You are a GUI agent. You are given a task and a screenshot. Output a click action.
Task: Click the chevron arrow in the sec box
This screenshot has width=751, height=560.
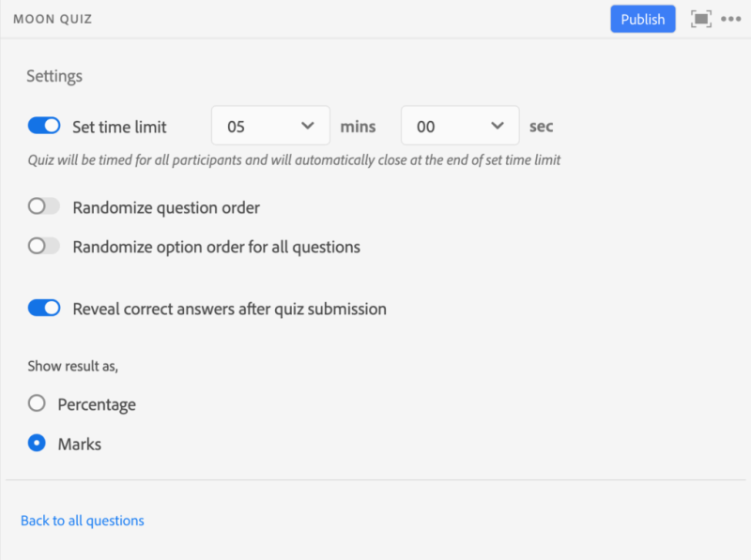(497, 126)
